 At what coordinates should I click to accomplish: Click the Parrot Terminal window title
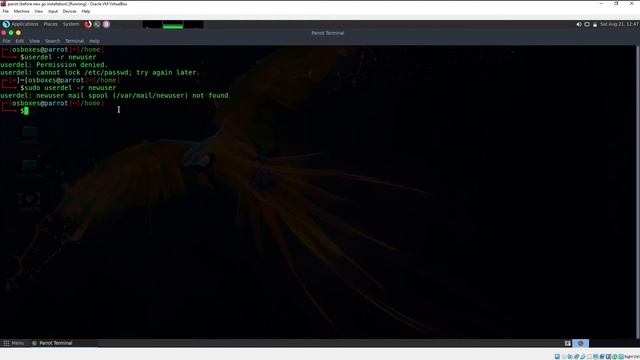tap(328, 33)
